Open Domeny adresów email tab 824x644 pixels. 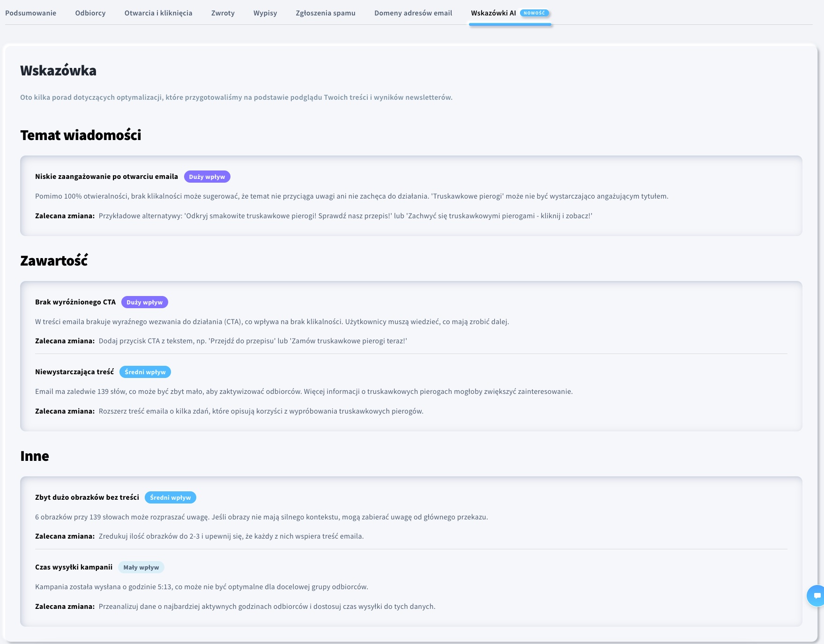tap(413, 13)
